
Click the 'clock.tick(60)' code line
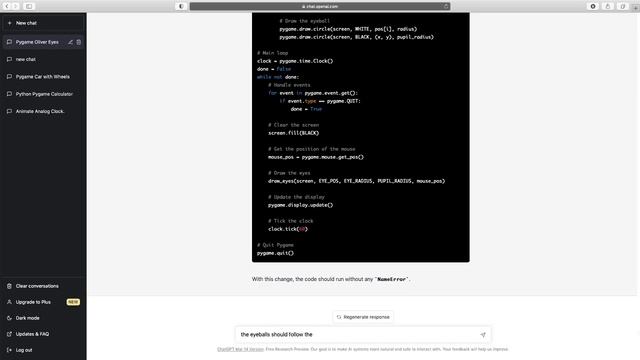[x=288, y=229]
